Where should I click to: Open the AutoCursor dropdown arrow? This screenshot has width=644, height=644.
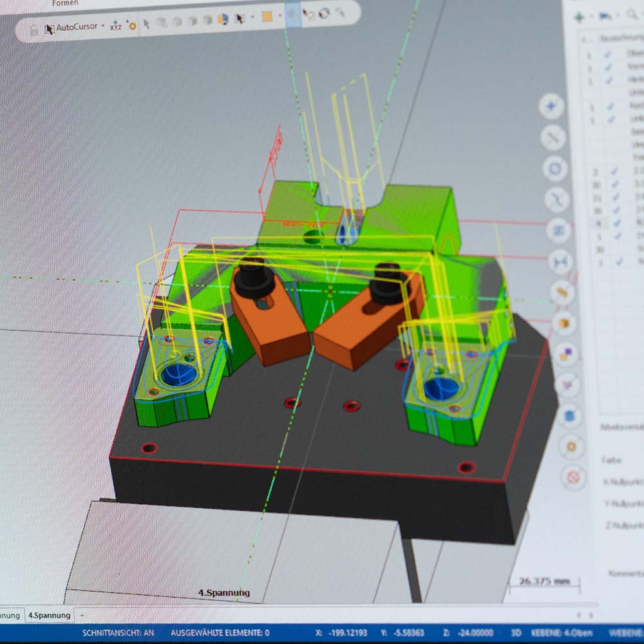[103, 26]
